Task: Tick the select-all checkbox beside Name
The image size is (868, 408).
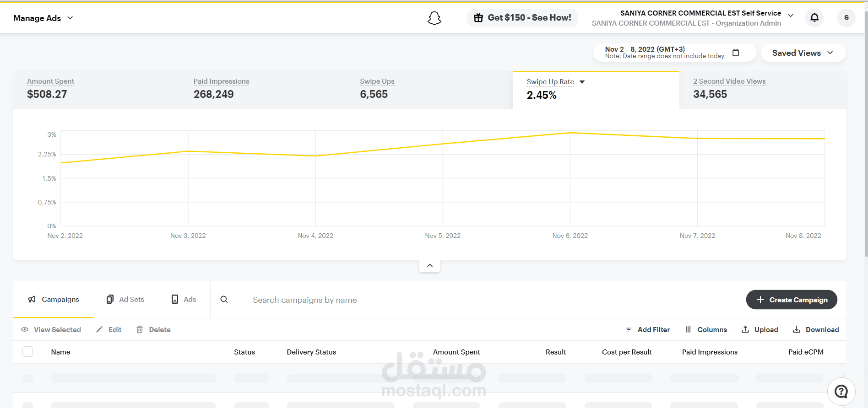Action: point(28,352)
